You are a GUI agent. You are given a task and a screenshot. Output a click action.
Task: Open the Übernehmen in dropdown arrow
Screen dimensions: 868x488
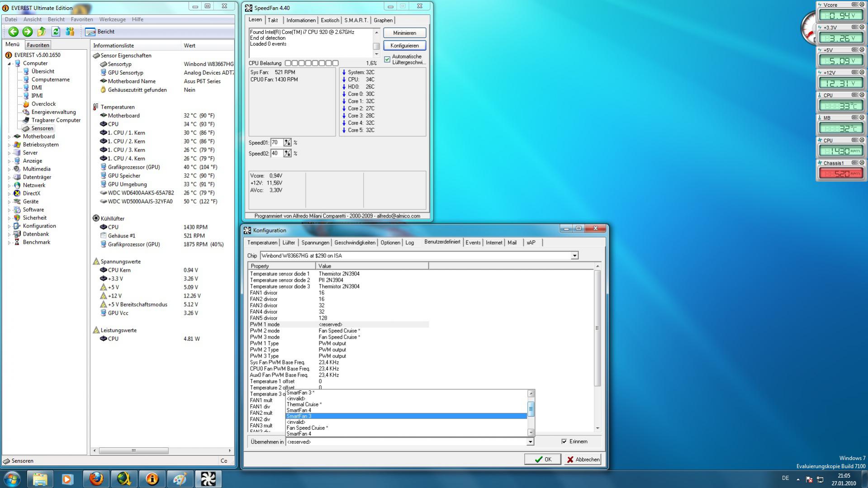point(530,442)
